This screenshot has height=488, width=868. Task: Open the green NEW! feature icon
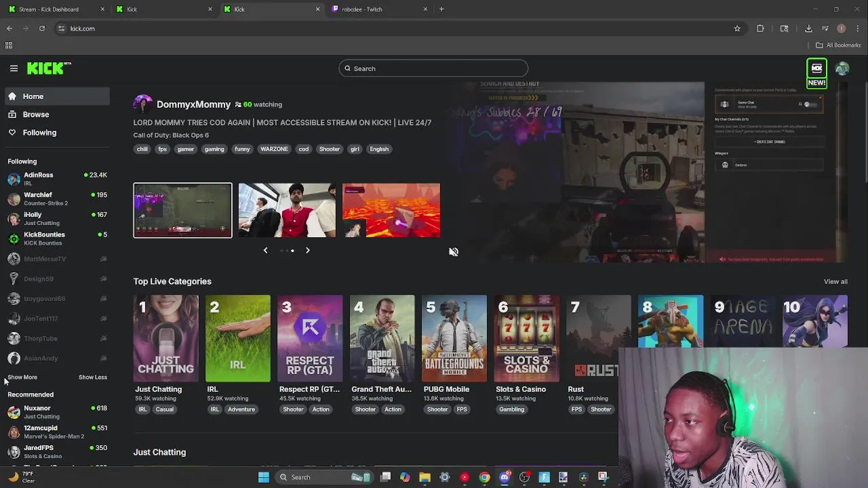(816, 74)
